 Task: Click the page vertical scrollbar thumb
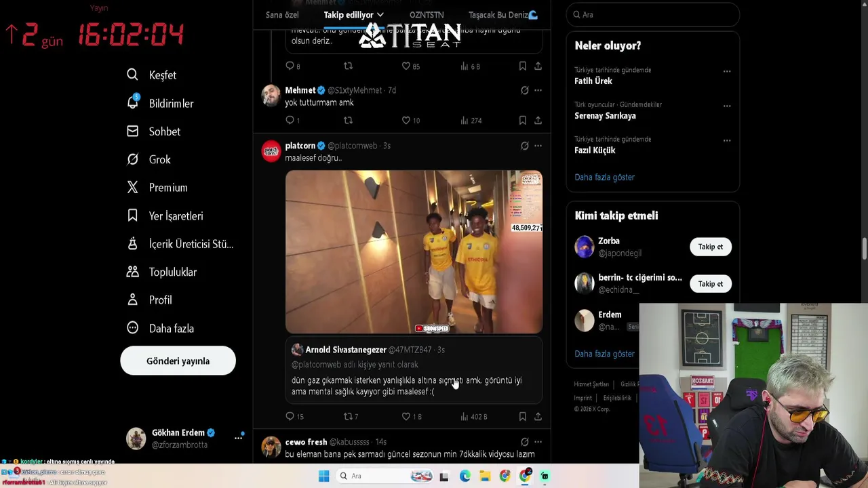(865, 248)
